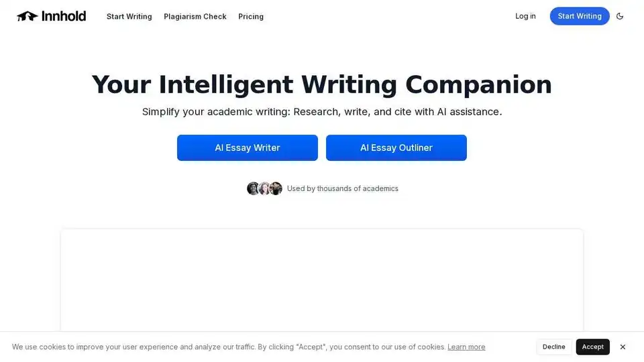The height and width of the screenshot is (362, 644).
Task: Open the AI Essay Outliner
Action: point(396,147)
